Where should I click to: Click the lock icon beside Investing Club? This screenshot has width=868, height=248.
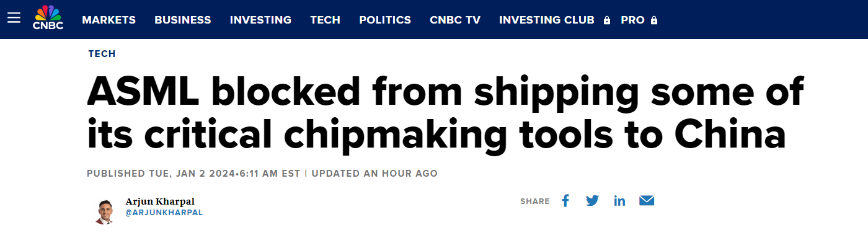607,20
